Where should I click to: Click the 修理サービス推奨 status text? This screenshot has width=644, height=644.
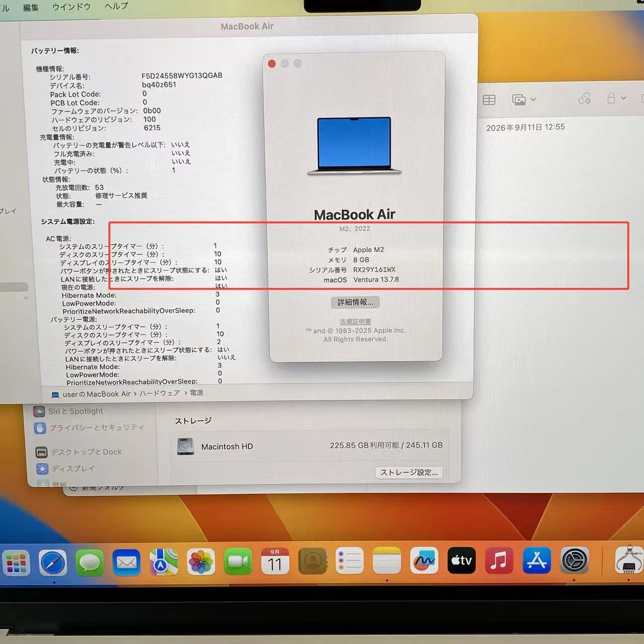click(x=121, y=196)
